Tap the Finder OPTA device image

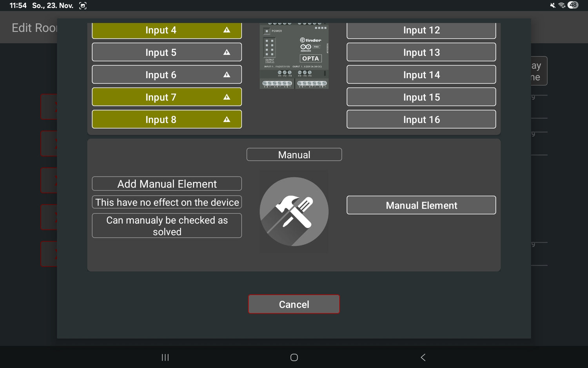pos(294,56)
